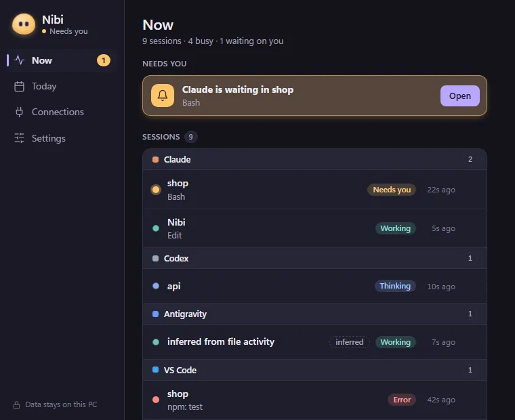Open inferred from file activity session
The width and height of the screenshot is (515, 420).
314,342
